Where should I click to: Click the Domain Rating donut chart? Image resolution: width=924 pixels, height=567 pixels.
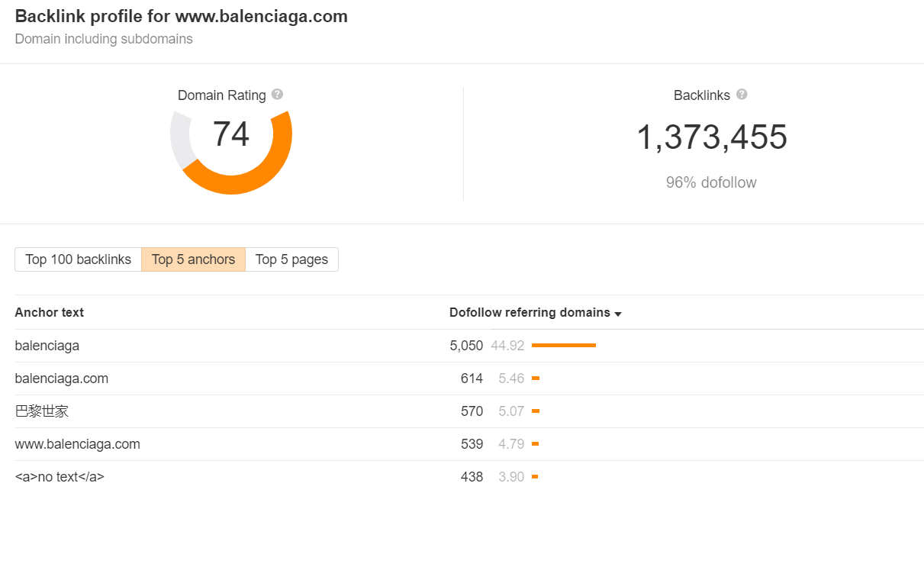(x=231, y=151)
